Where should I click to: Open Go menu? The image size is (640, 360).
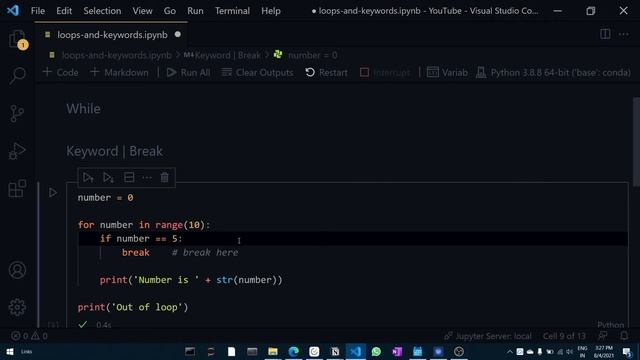coord(170,11)
